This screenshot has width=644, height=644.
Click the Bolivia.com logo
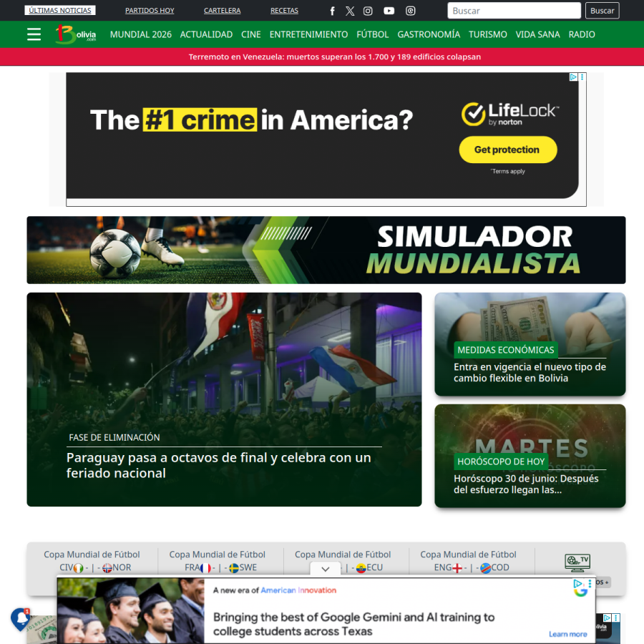(x=76, y=34)
